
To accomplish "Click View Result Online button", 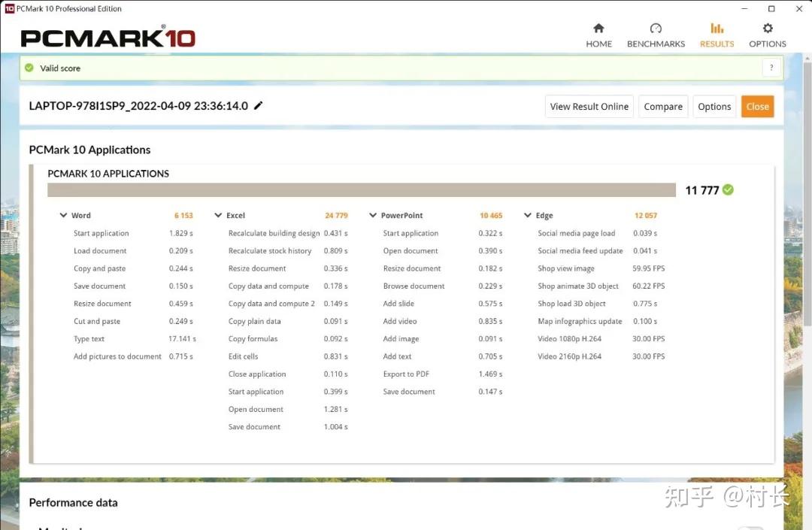I will [589, 107].
